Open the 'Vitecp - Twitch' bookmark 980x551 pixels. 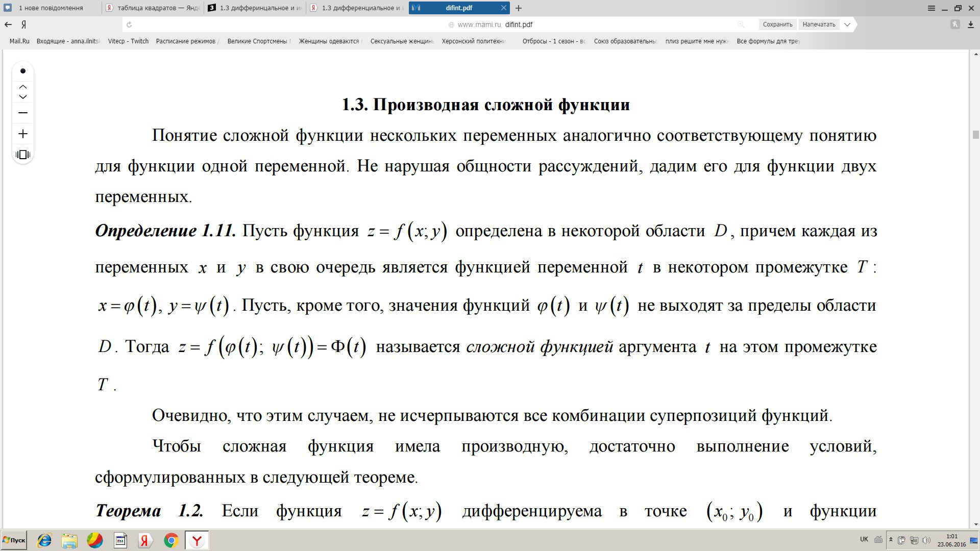point(128,41)
